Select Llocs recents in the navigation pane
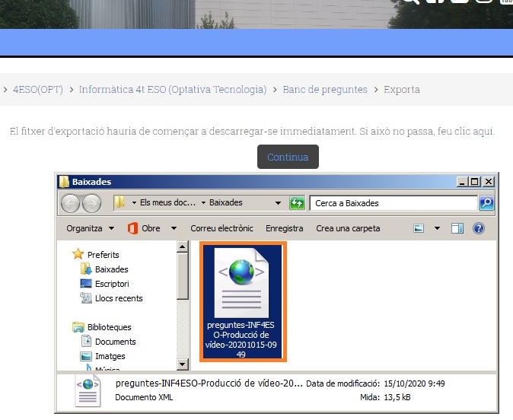Viewport: 513px width, 420px height. pyautogui.click(x=112, y=298)
